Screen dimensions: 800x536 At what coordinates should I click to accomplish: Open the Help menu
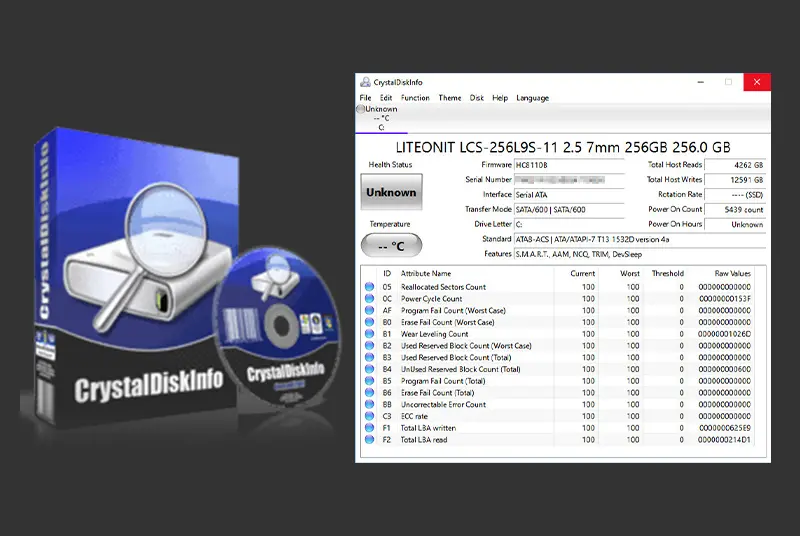(500, 98)
